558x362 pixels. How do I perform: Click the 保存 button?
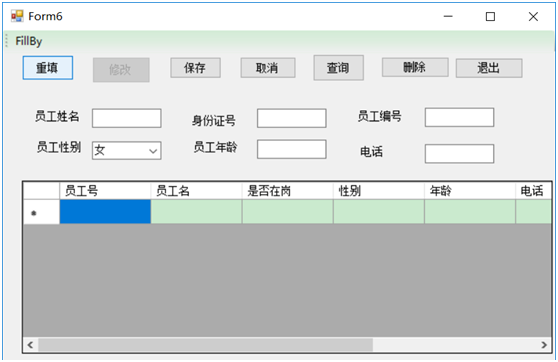195,68
